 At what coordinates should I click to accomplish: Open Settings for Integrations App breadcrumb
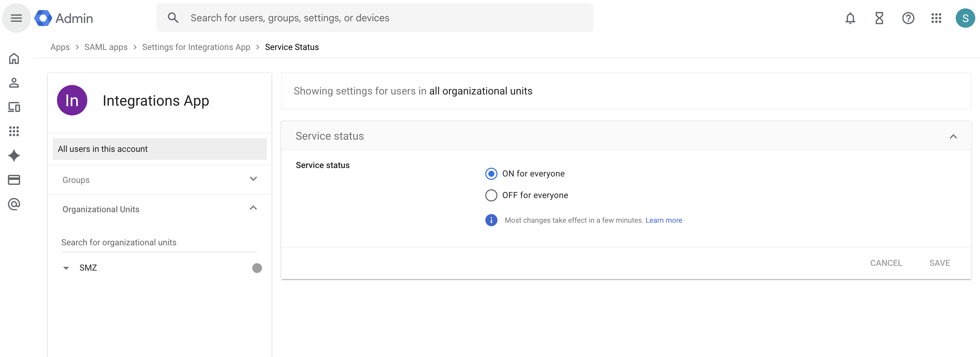pyautogui.click(x=196, y=47)
